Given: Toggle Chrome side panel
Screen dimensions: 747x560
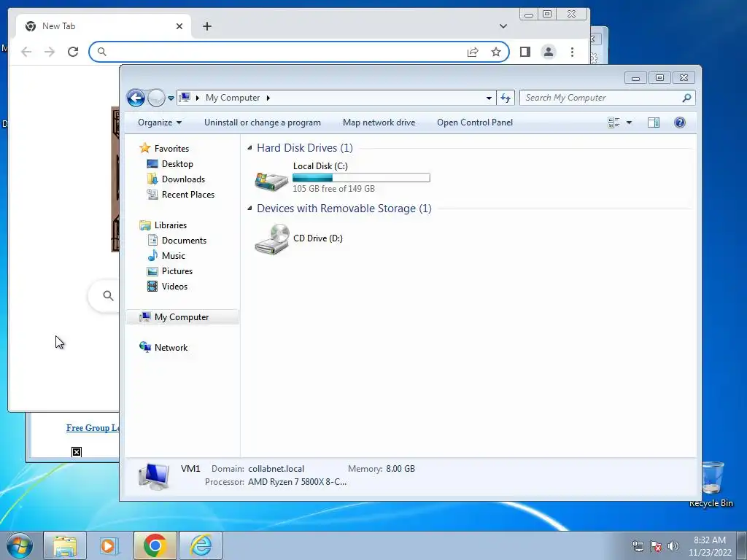Looking at the screenshot, I should pos(525,52).
